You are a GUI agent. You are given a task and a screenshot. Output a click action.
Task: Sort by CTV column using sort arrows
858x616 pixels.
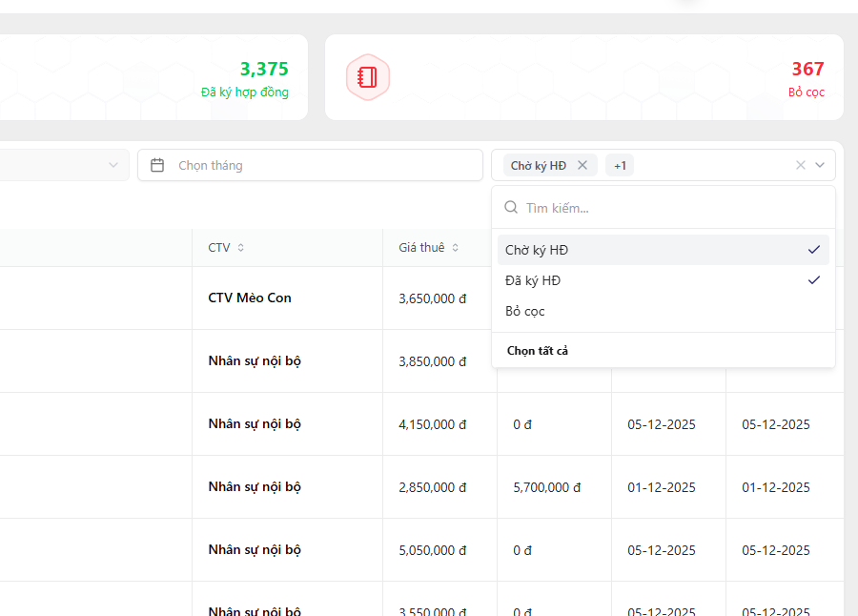tap(241, 248)
